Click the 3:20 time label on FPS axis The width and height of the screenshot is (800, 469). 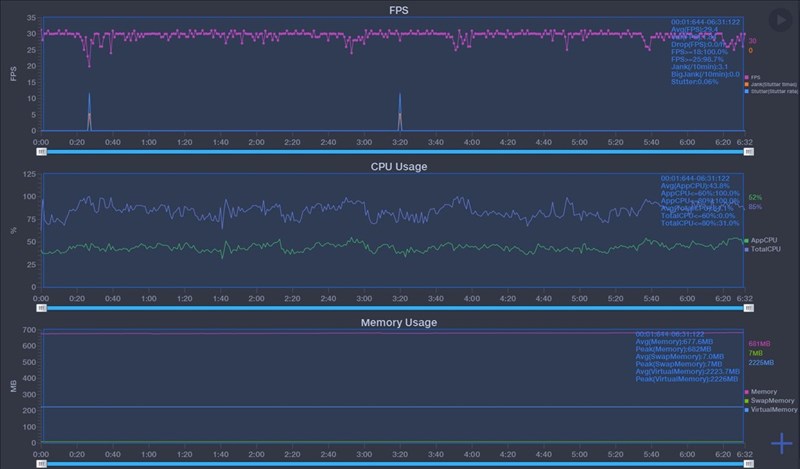tap(399, 142)
